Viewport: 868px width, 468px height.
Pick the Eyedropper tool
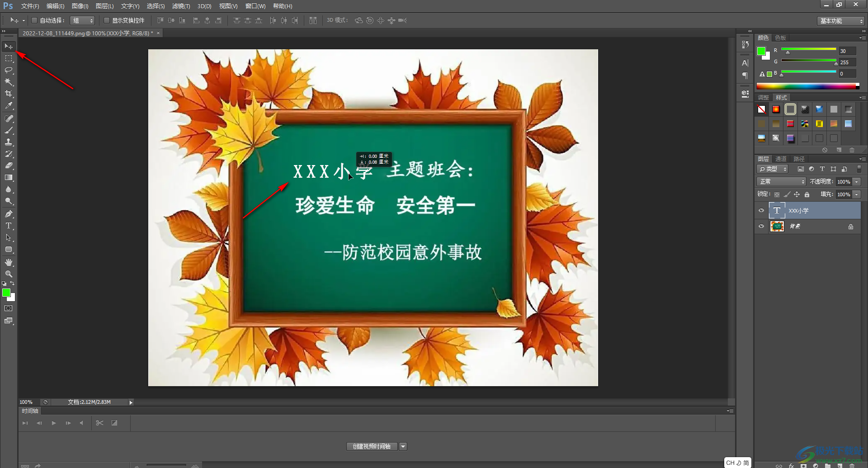(9, 106)
